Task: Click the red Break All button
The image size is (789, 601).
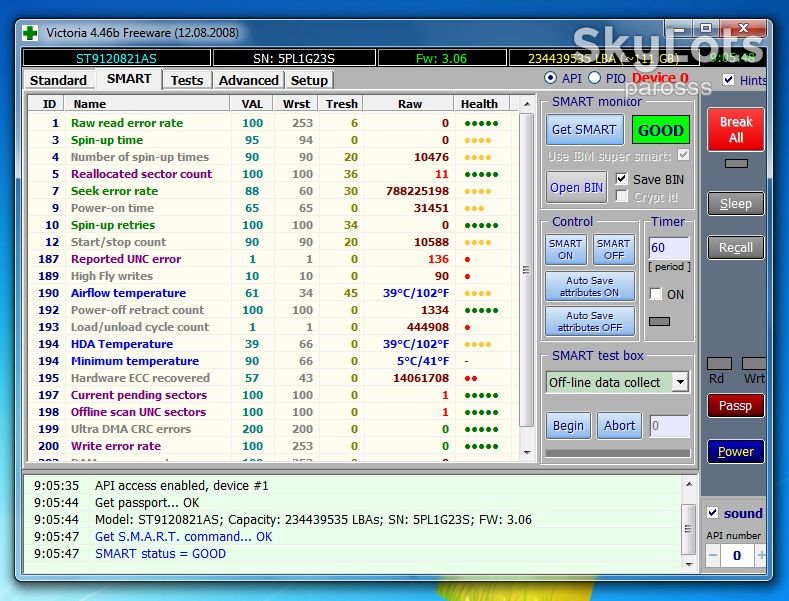Action: pyautogui.click(x=736, y=129)
